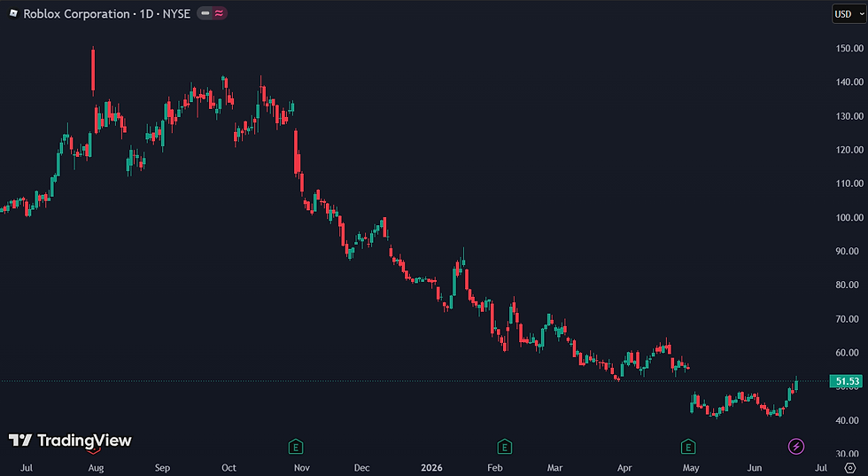This screenshot has height=476, width=868.
Task: Click the Dec label on time axis
Action: 361,468
